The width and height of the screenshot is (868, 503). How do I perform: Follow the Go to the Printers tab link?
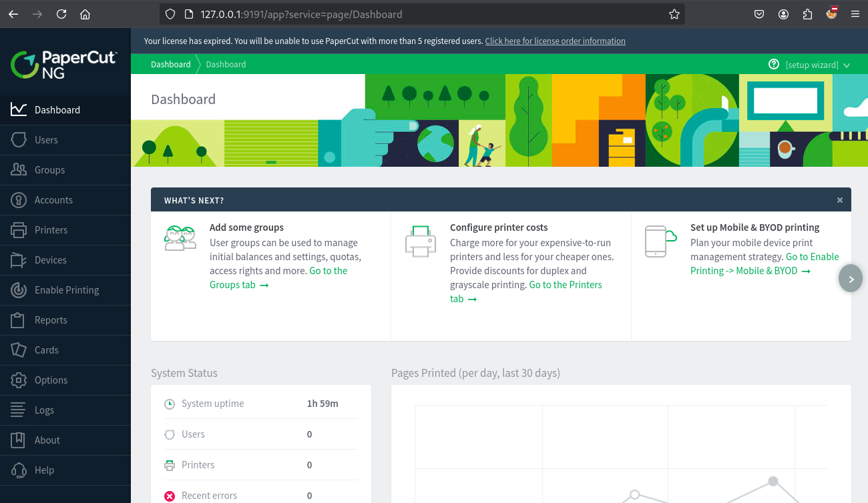click(x=526, y=292)
